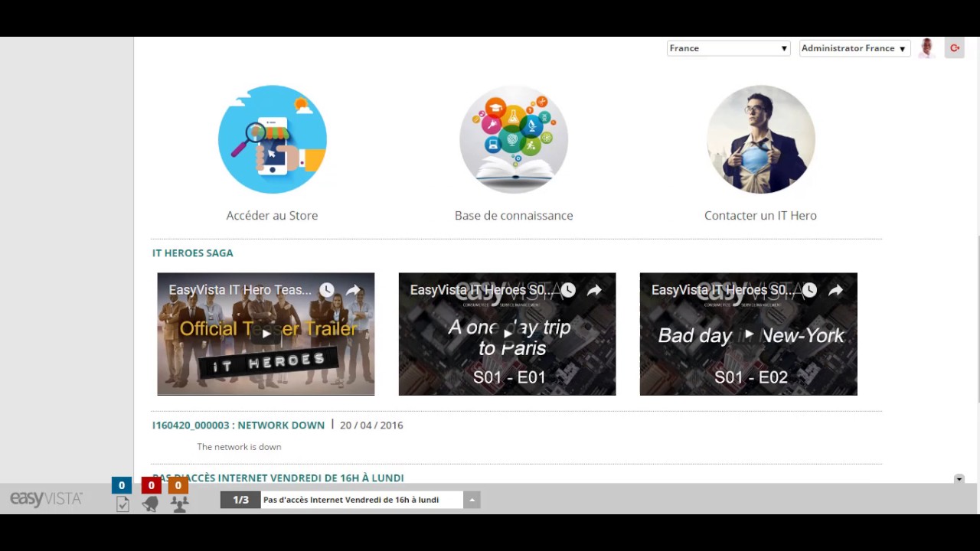Click Watch Later on the S01 - E02 video
The height and width of the screenshot is (551, 980).
pyautogui.click(x=809, y=290)
